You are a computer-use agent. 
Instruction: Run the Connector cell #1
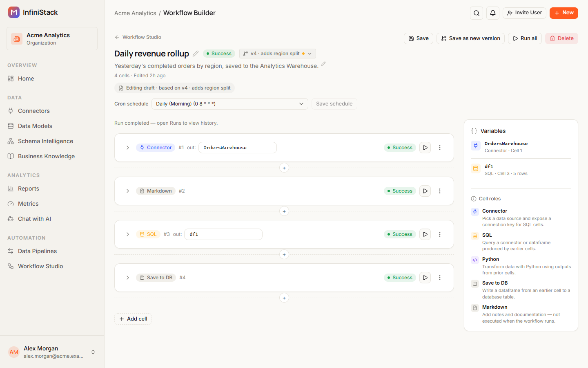[x=425, y=148]
